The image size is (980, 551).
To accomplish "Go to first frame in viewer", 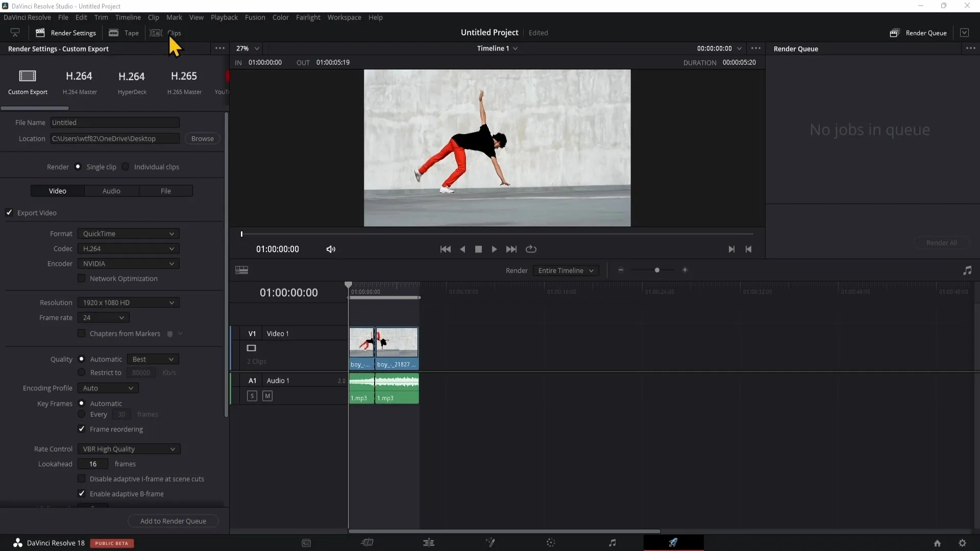I will point(445,249).
